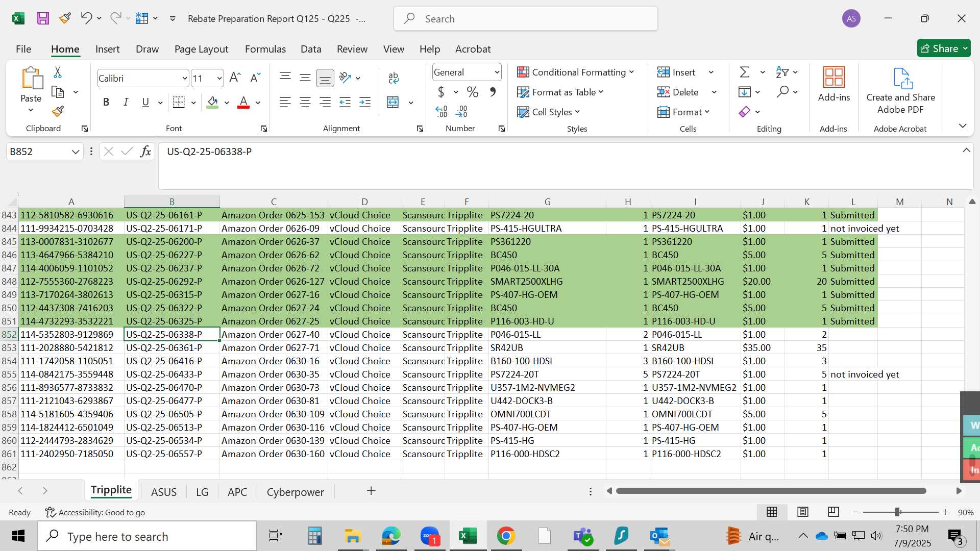The width and height of the screenshot is (980, 551).
Task: Toggle bottom vertical alignment
Action: [x=325, y=78]
